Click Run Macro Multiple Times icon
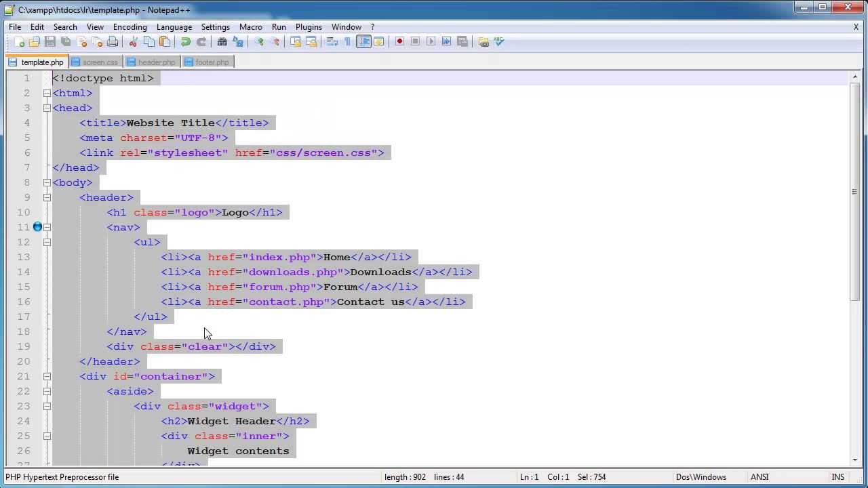 point(446,41)
